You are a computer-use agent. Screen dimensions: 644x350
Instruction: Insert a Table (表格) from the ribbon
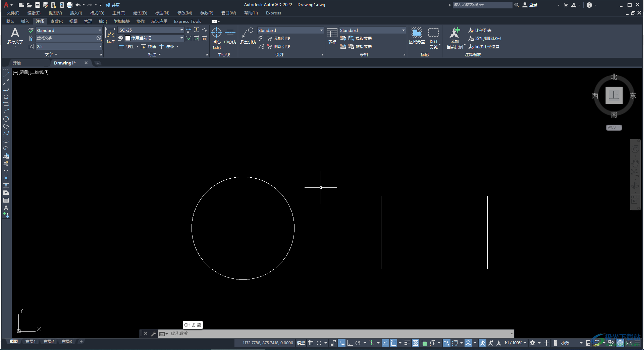point(332,36)
